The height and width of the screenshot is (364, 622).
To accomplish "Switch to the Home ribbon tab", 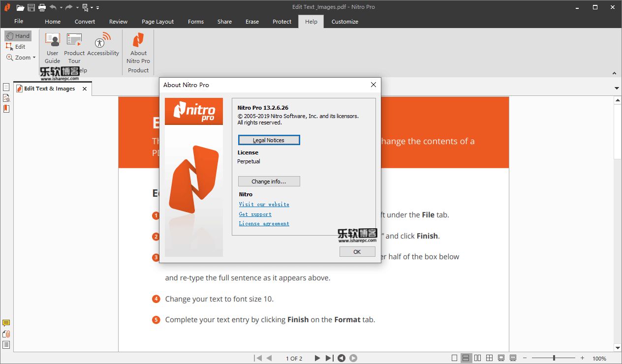I will (x=53, y=22).
